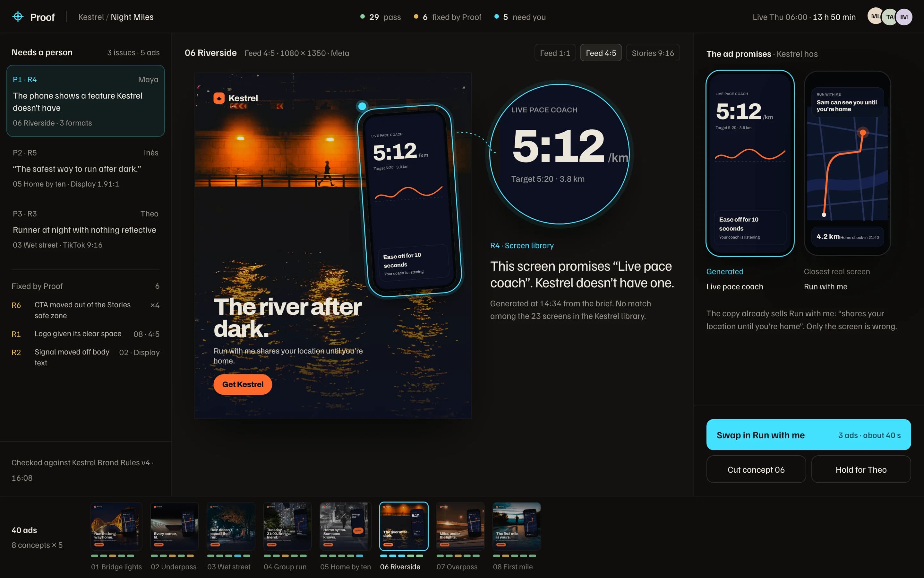Switch to the Stories 9:16 format tab

tap(653, 53)
